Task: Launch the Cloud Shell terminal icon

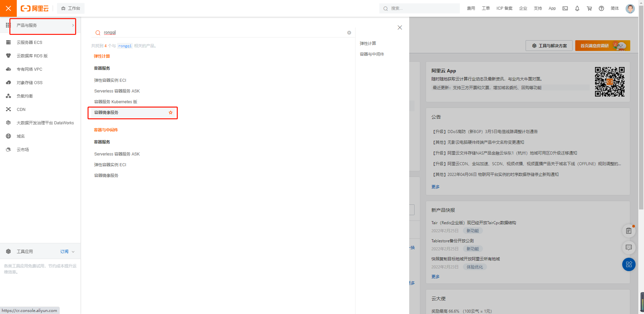Action: (x=565, y=8)
